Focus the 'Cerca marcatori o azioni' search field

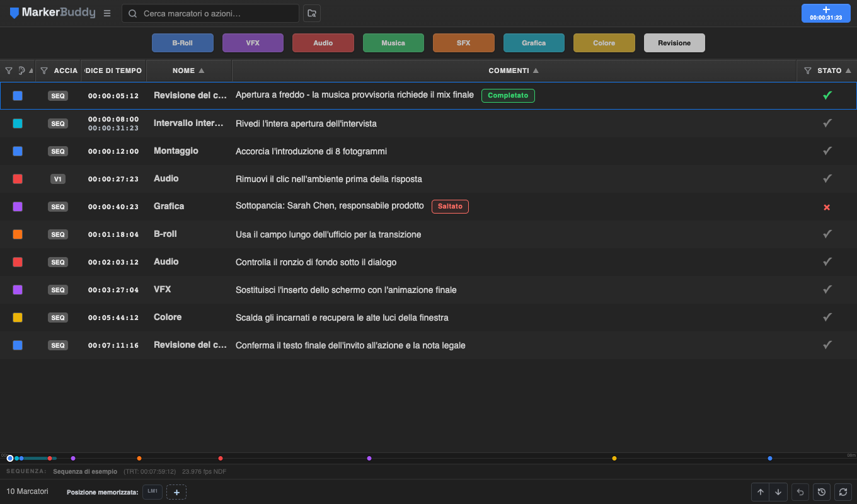click(210, 13)
